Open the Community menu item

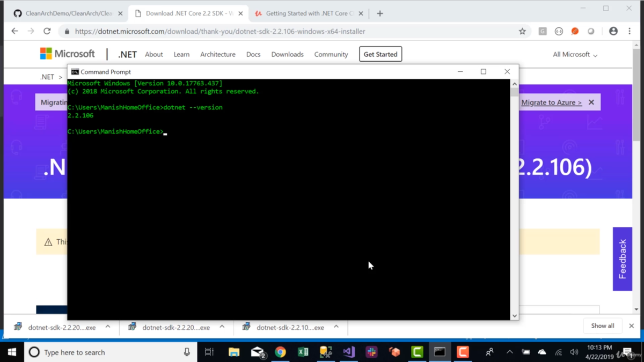point(331,54)
